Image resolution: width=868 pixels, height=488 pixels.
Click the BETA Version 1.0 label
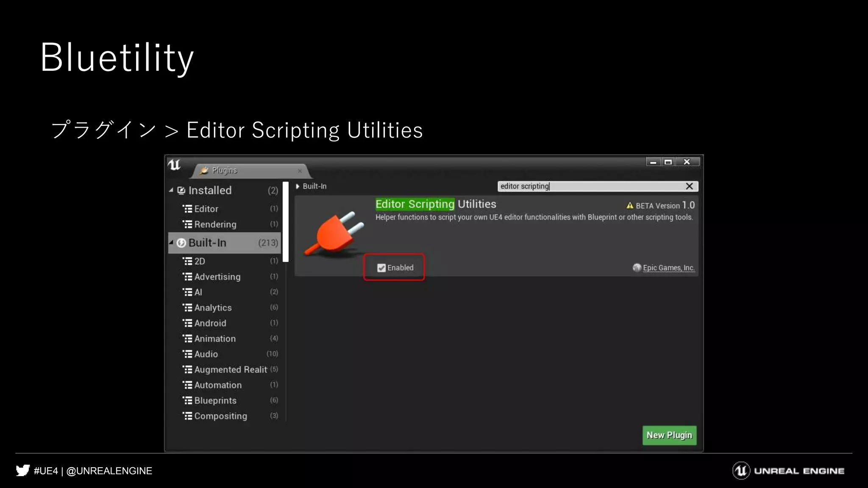[x=665, y=205]
